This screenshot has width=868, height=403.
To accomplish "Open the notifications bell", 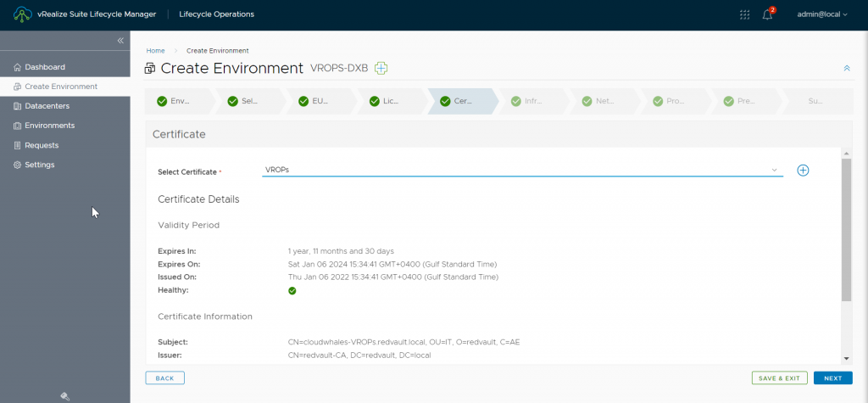I will (x=767, y=15).
